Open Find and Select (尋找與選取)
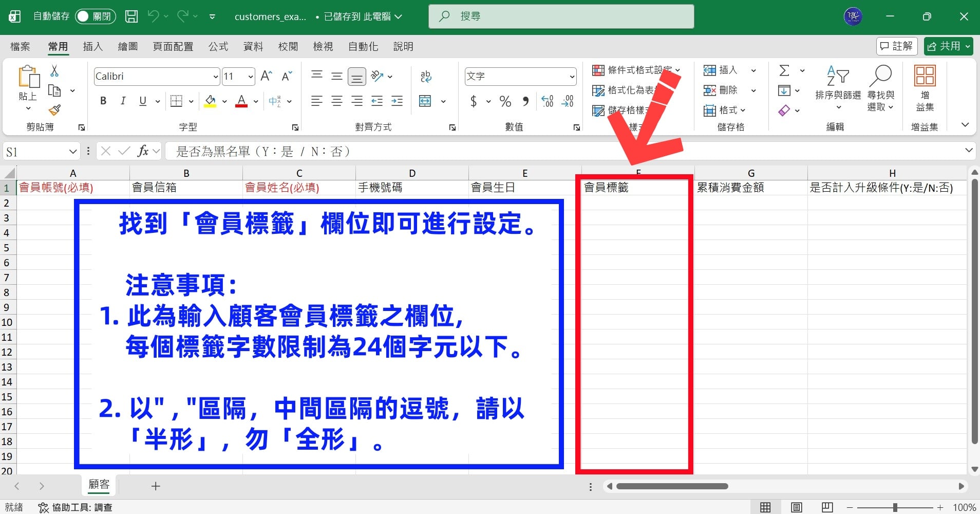 click(881, 87)
